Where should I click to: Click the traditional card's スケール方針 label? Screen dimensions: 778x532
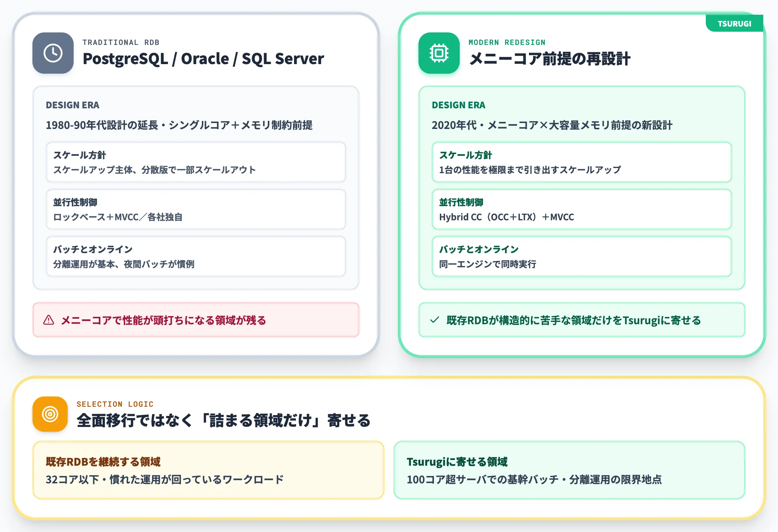[x=80, y=155]
